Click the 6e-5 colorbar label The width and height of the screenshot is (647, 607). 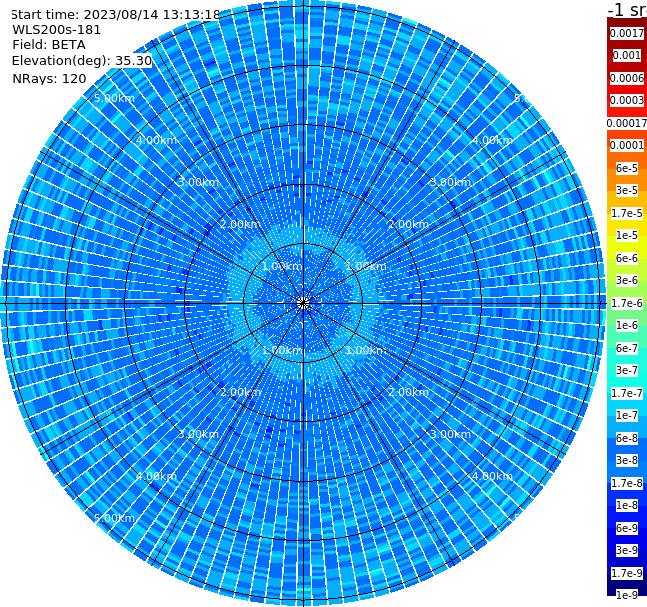(627, 168)
